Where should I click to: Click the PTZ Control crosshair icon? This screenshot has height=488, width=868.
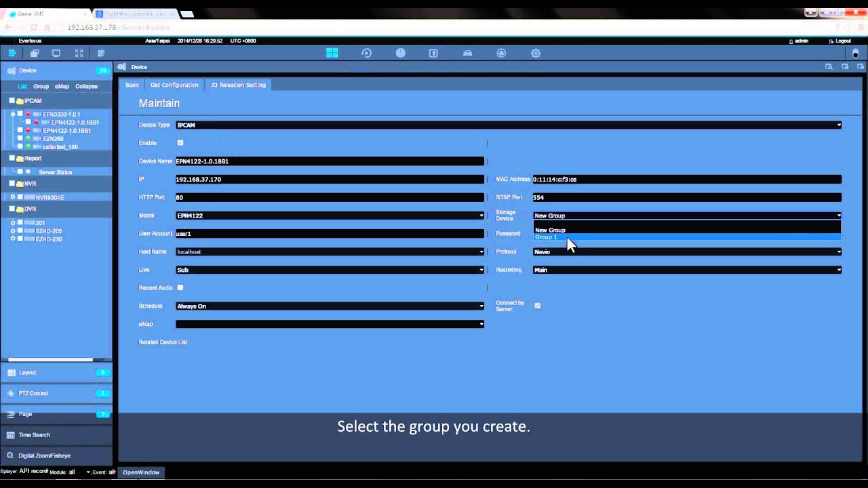[10, 393]
